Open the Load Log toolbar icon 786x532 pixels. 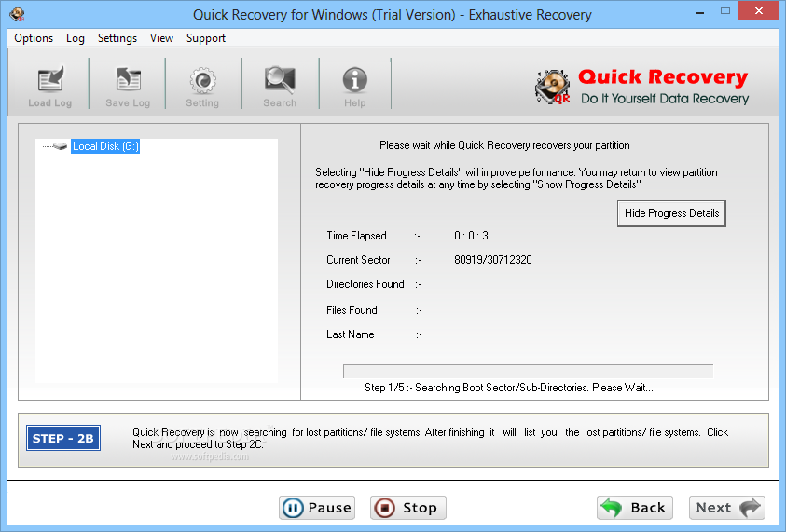[50, 79]
